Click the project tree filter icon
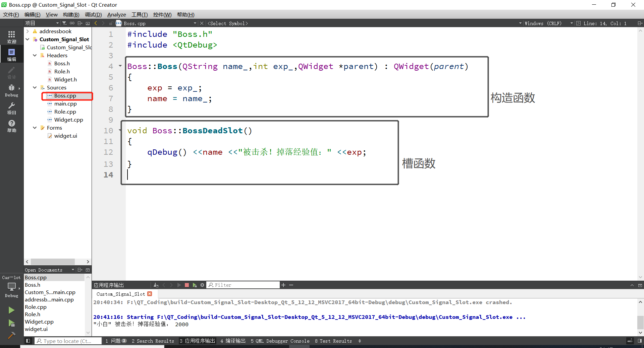Screen dimensions: 644x348 (64, 23)
